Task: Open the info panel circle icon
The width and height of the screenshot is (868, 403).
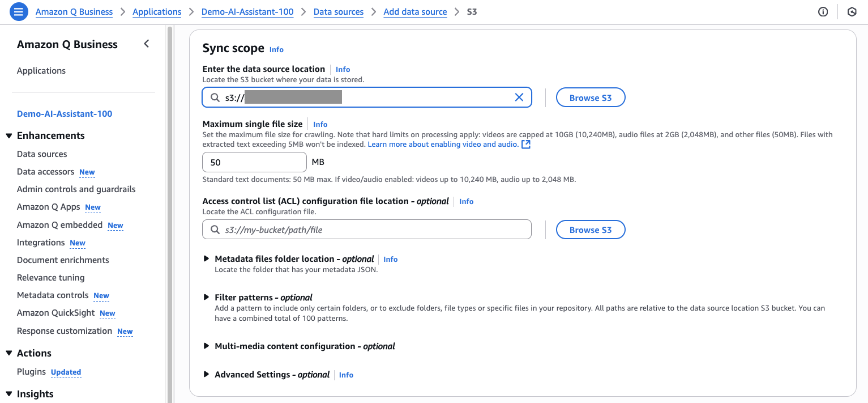Action: click(x=823, y=12)
